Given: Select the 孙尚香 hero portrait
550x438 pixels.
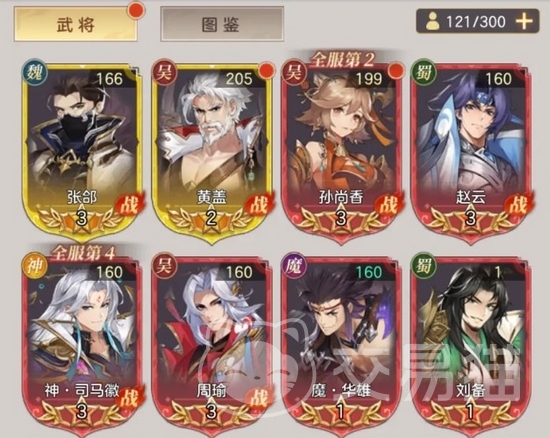Looking at the screenshot, I should point(341,153).
